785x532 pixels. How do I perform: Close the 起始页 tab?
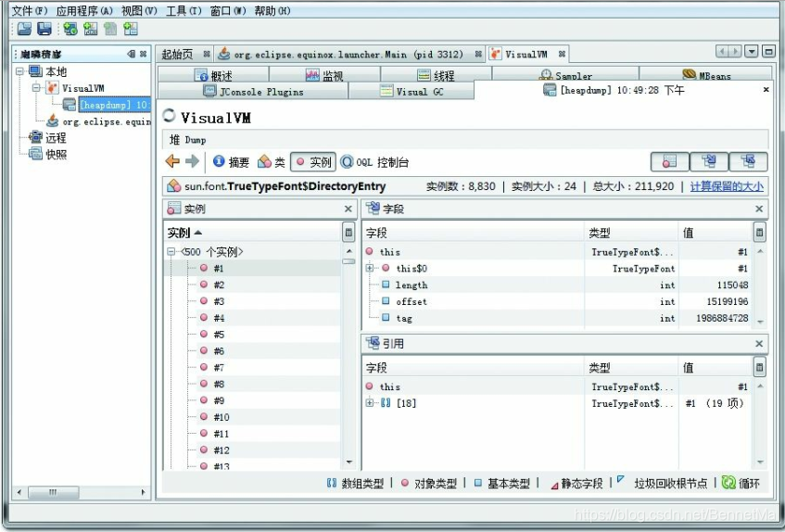[x=207, y=54]
